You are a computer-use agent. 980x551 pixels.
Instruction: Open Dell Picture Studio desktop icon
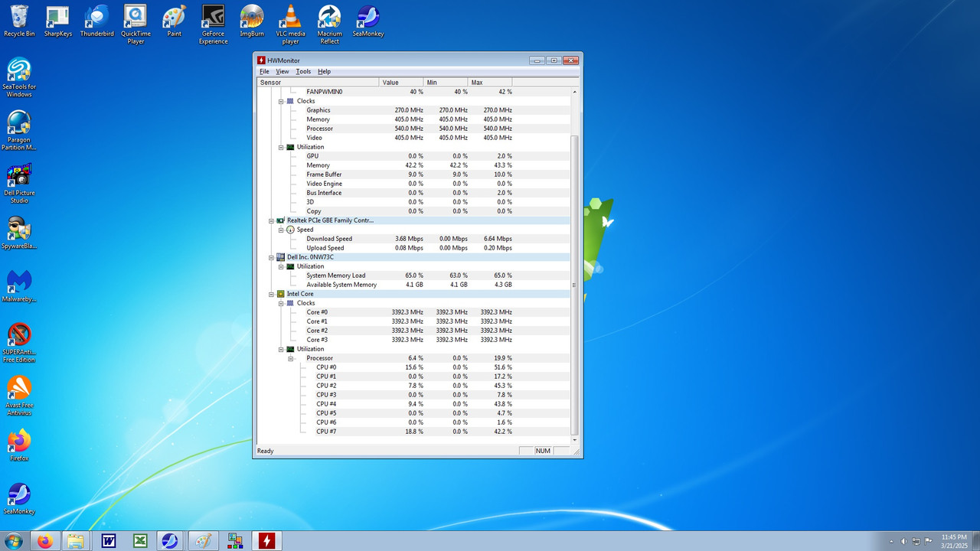coord(19,183)
